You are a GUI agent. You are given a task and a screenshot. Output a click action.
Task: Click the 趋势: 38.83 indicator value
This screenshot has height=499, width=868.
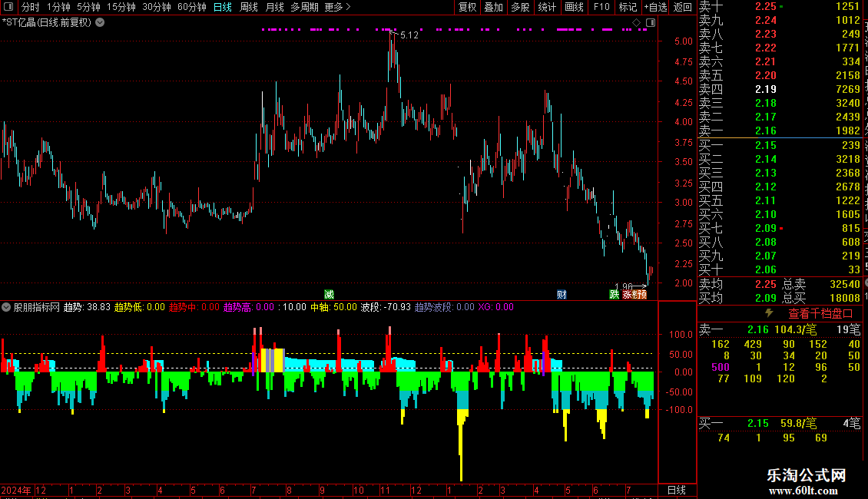(x=87, y=307)
